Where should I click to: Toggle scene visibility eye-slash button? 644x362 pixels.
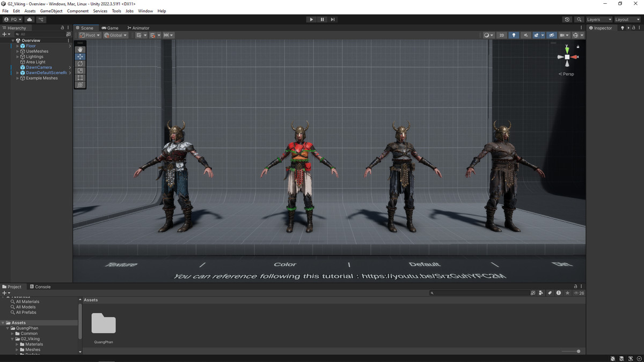(551, 35)
